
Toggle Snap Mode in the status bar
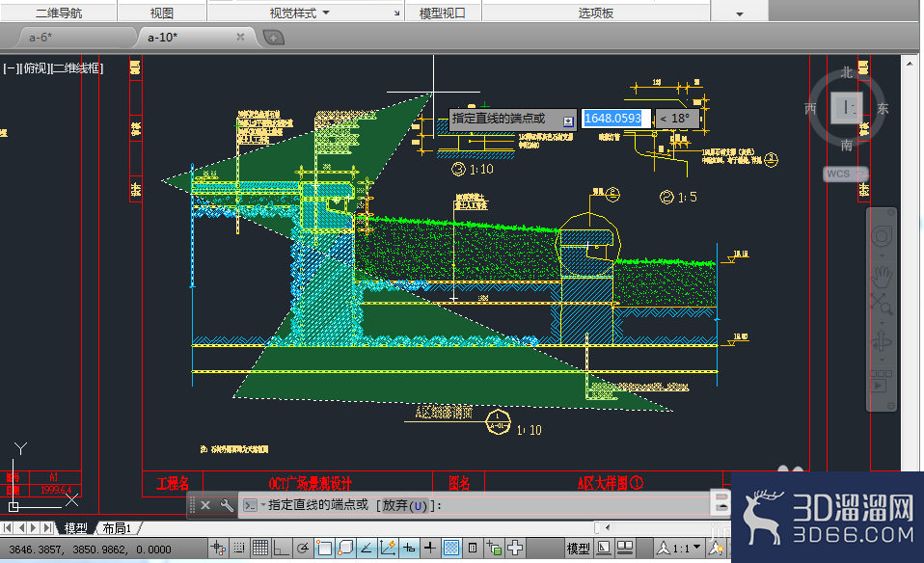238,549
